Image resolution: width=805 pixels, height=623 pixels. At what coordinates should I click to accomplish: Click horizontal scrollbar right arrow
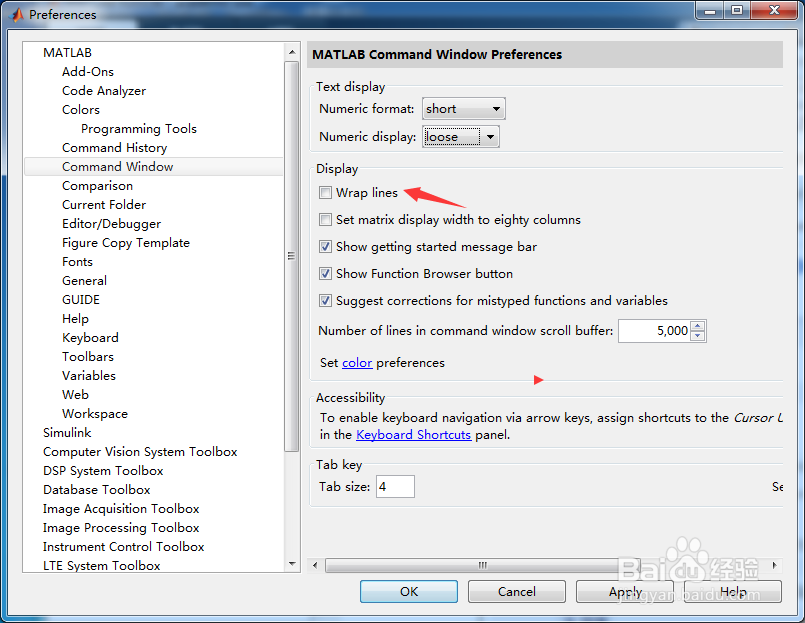pos(775,565)
